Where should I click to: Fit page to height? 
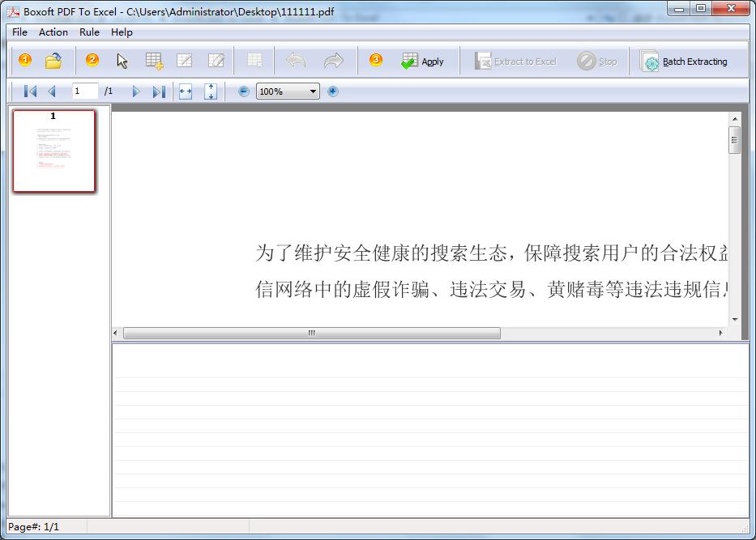point(211,91)
